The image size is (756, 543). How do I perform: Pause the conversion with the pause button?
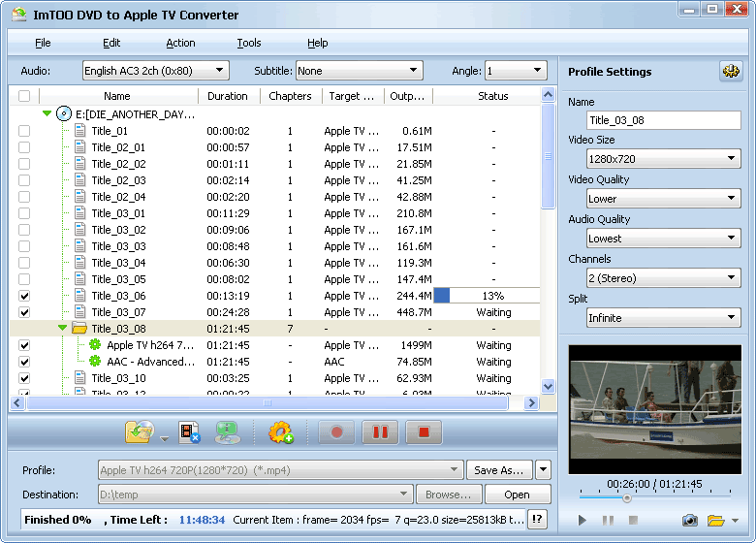point(380,432)
